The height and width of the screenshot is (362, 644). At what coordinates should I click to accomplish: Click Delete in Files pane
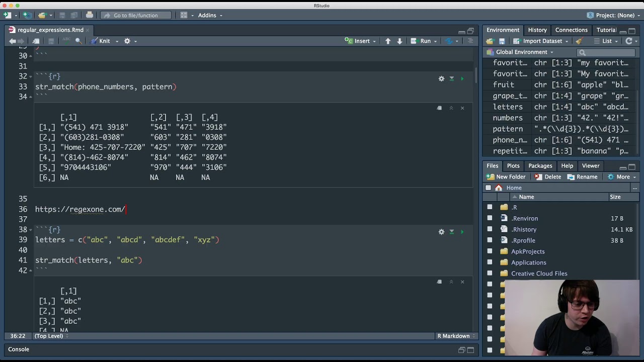[548, 176]
